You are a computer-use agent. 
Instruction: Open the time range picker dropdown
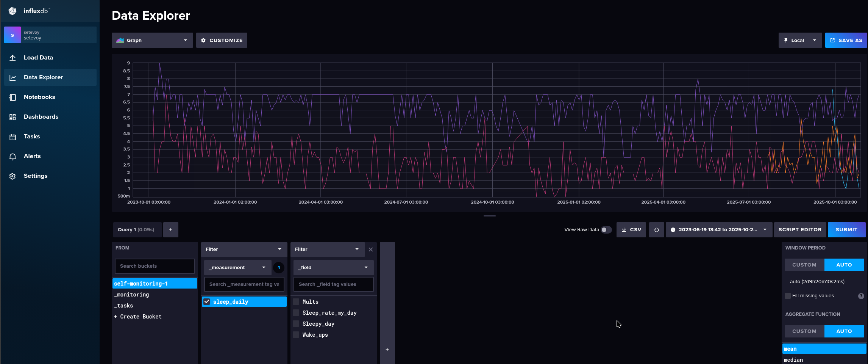tap(718, 229)
